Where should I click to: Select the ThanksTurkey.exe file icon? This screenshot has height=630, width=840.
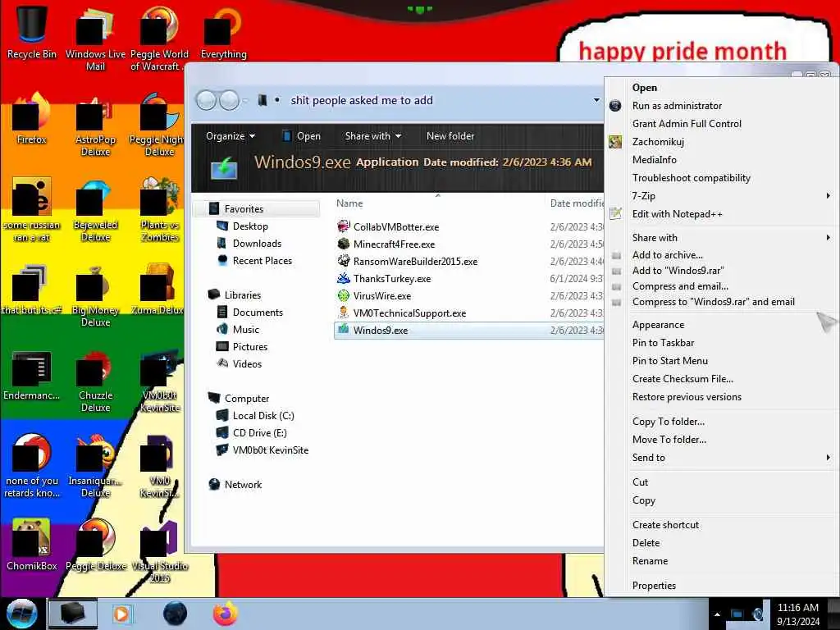click(x=344, y=278)
